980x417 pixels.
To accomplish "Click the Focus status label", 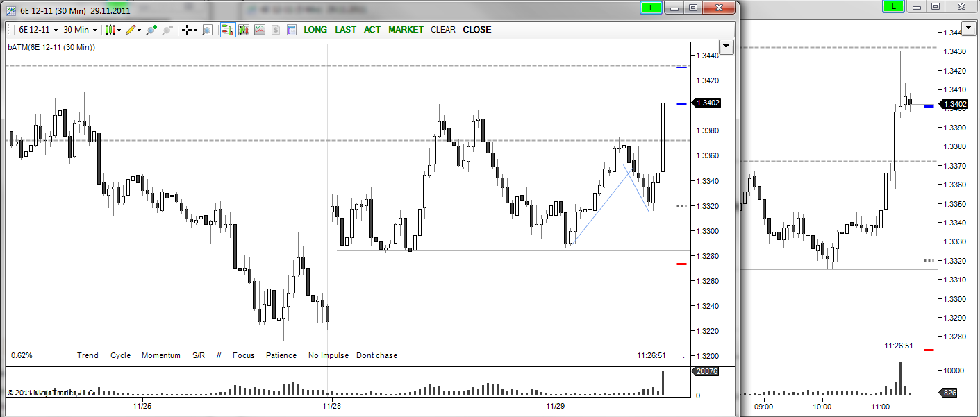I will pyautogui.click(x=244, y=355).
